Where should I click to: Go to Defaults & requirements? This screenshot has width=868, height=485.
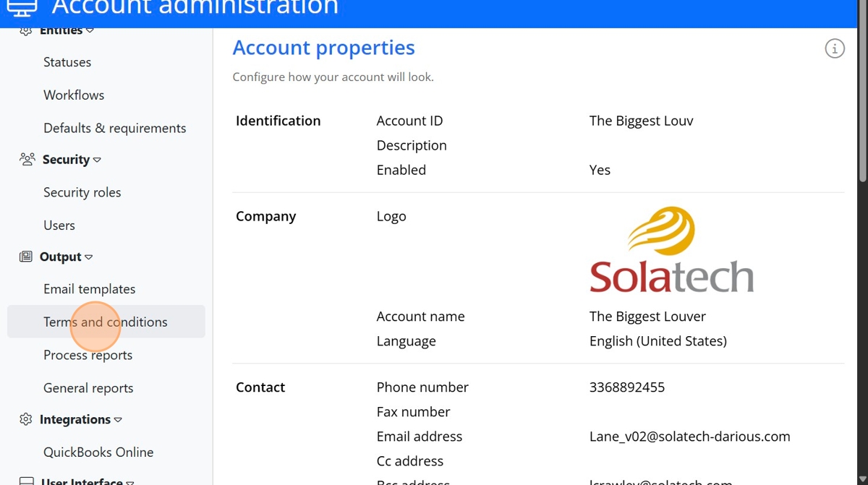(115, 128)
